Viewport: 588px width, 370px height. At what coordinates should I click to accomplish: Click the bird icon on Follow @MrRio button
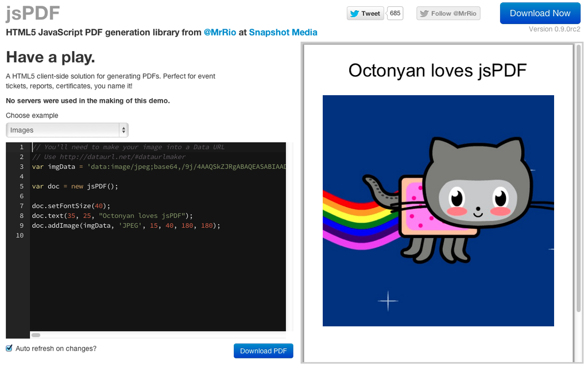424,14
